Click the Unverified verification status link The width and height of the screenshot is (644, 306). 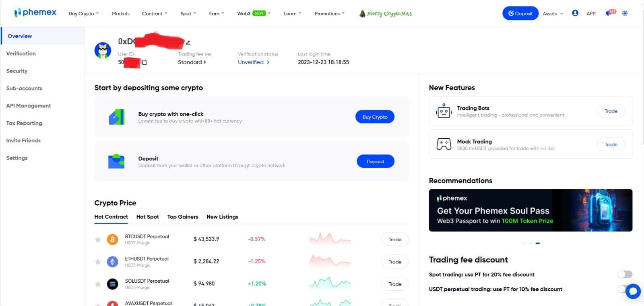click(253, 62)
